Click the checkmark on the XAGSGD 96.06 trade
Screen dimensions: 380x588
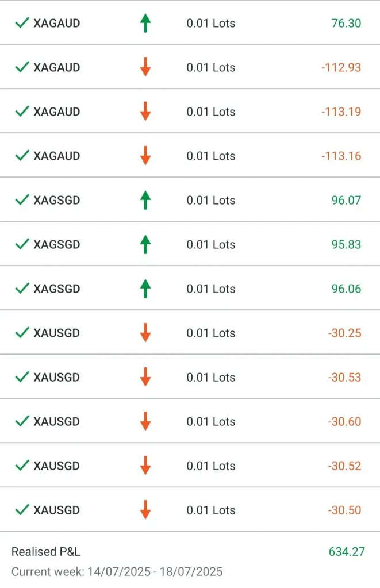pyautogui.click(x=22, y=289)
